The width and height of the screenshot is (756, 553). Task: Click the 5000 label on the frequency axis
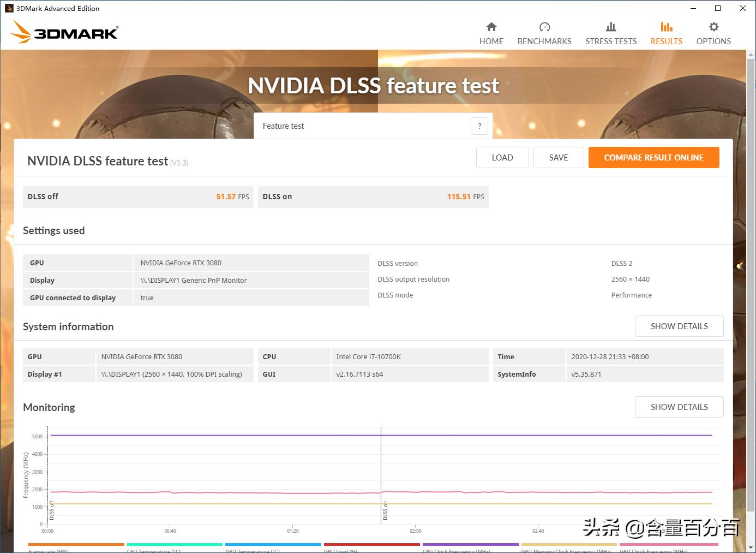[x=37, y=437]
